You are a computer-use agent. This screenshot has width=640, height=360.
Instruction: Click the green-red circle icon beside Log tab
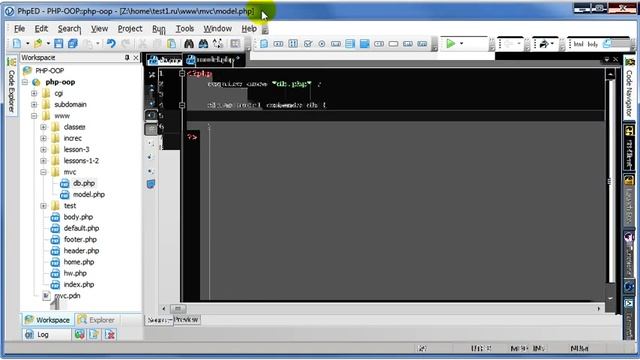coord(79,335)
